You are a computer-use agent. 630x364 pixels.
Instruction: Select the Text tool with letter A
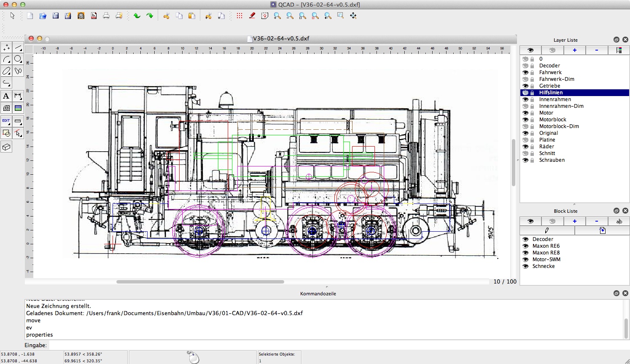click(x=6, y=96)
